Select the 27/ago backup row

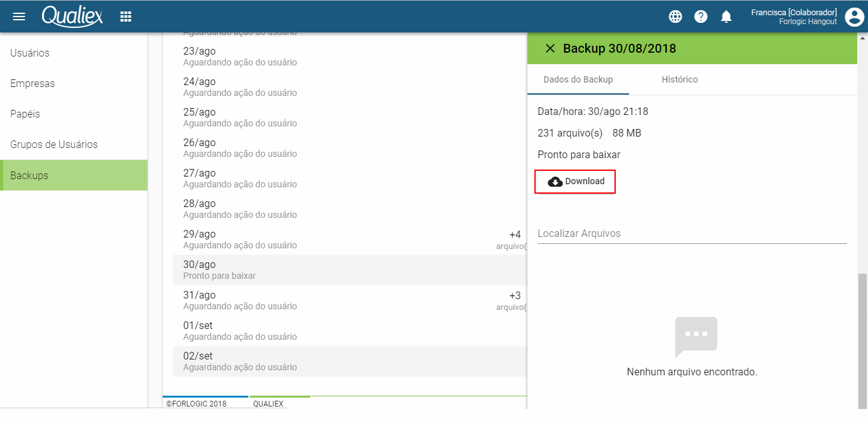tap(350, 178)
